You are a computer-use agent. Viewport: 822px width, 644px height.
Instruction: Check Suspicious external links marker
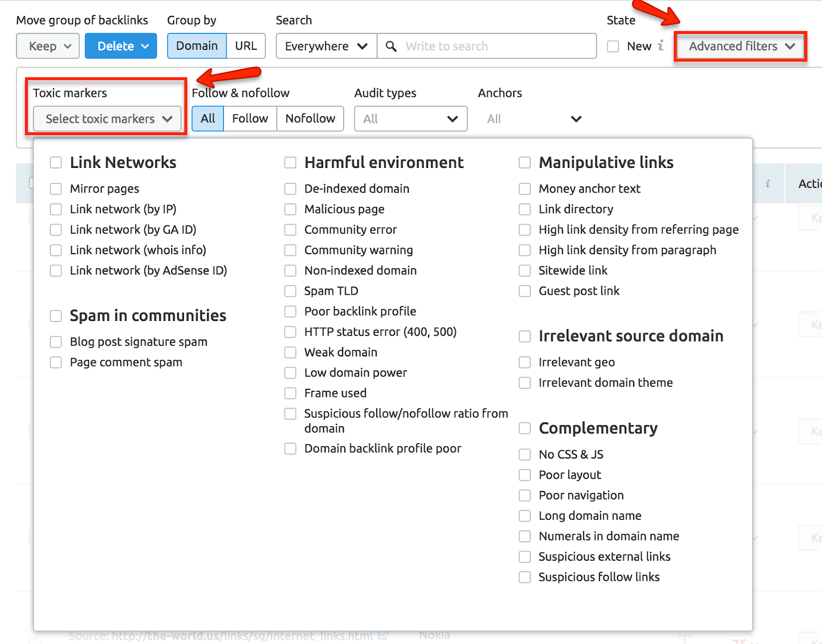pyautogui.click(x=525, y=557)
